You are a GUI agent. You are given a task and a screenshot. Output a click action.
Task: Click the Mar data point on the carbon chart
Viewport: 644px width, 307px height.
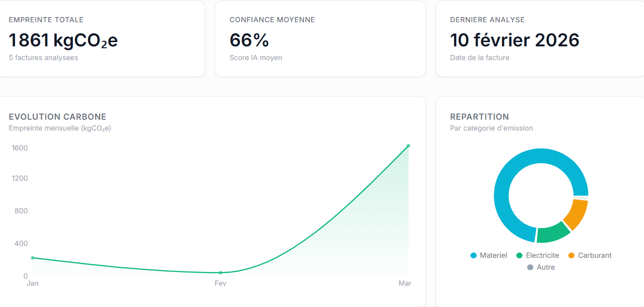pyautogui.click(x=409, y=146)
